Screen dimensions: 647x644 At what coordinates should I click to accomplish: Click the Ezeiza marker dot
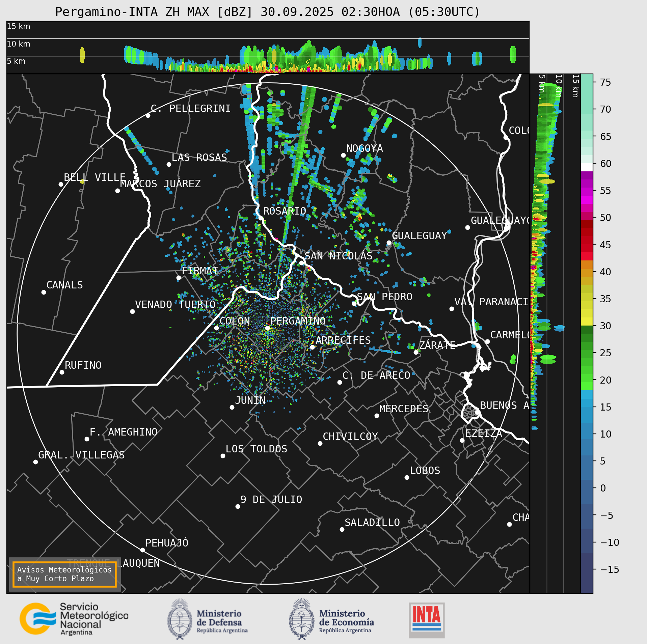(x=462, y=440)
